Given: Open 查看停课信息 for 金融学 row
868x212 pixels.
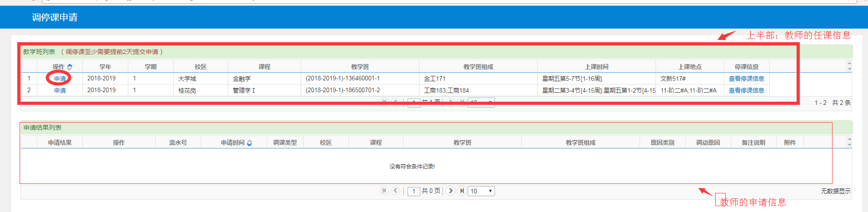Looking at the screenshot, I should point(746,79).
